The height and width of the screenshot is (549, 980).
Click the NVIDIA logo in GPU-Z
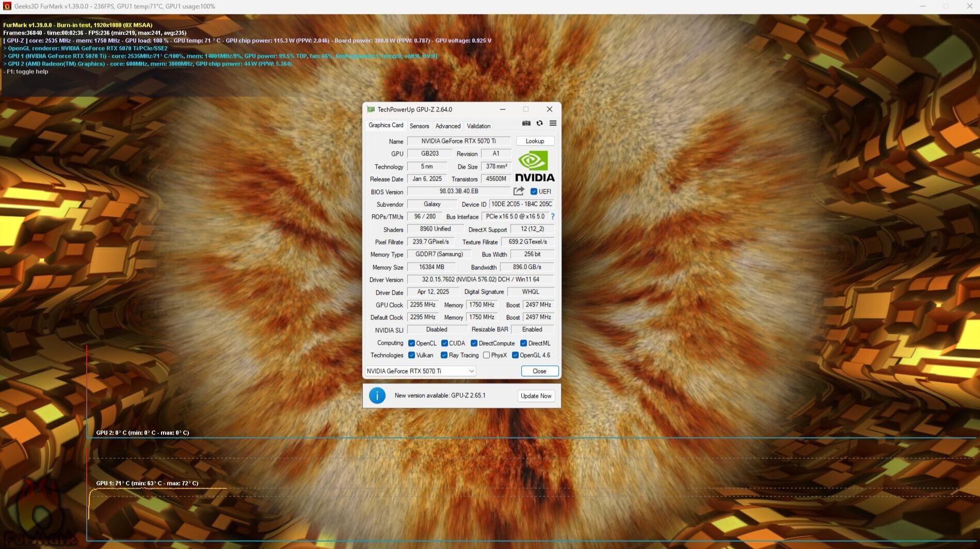point(535,167)
